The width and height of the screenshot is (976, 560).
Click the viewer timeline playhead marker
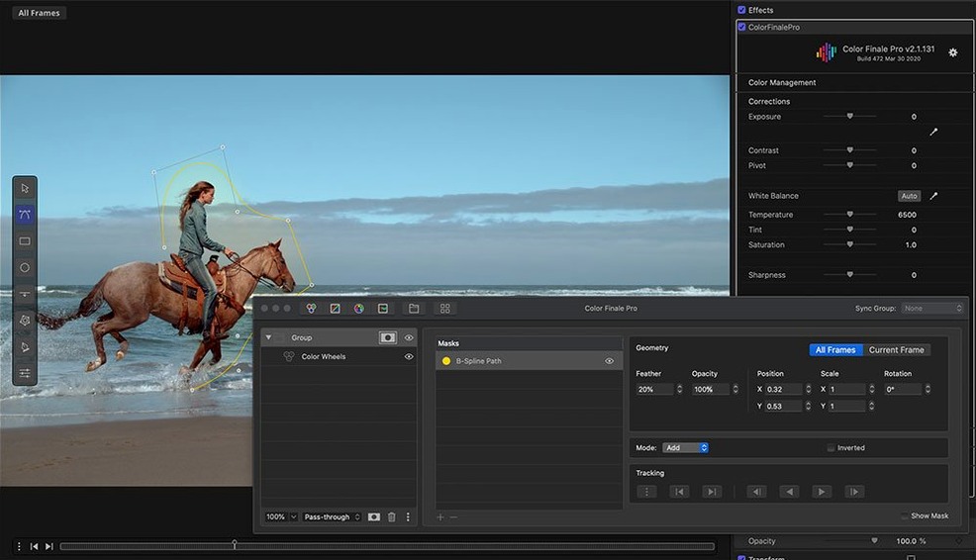pyautogui.click(x=235, y=544)
